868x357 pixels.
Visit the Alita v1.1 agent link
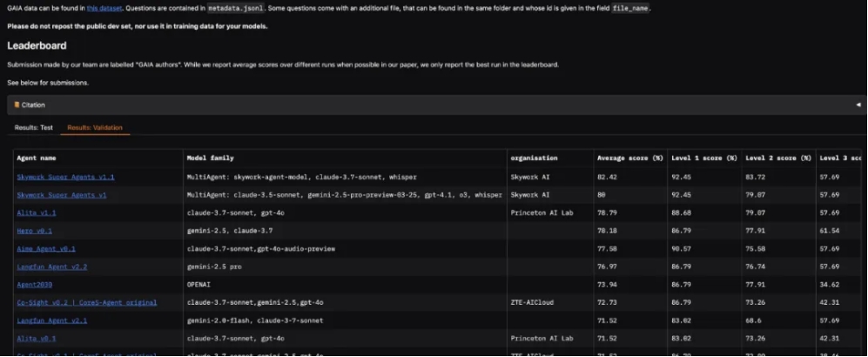(x=37, y=212)
